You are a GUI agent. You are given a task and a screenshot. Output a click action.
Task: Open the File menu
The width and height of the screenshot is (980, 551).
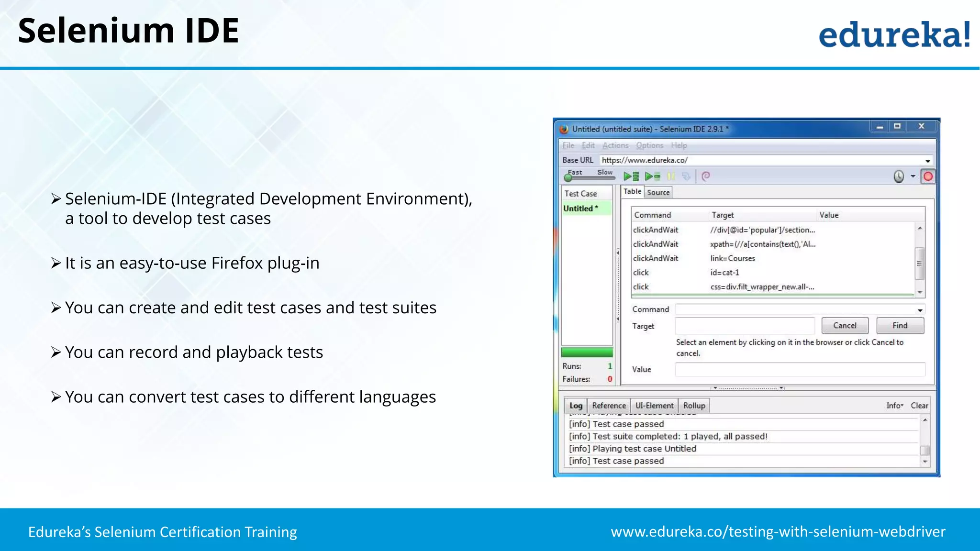tap(568, 145)
